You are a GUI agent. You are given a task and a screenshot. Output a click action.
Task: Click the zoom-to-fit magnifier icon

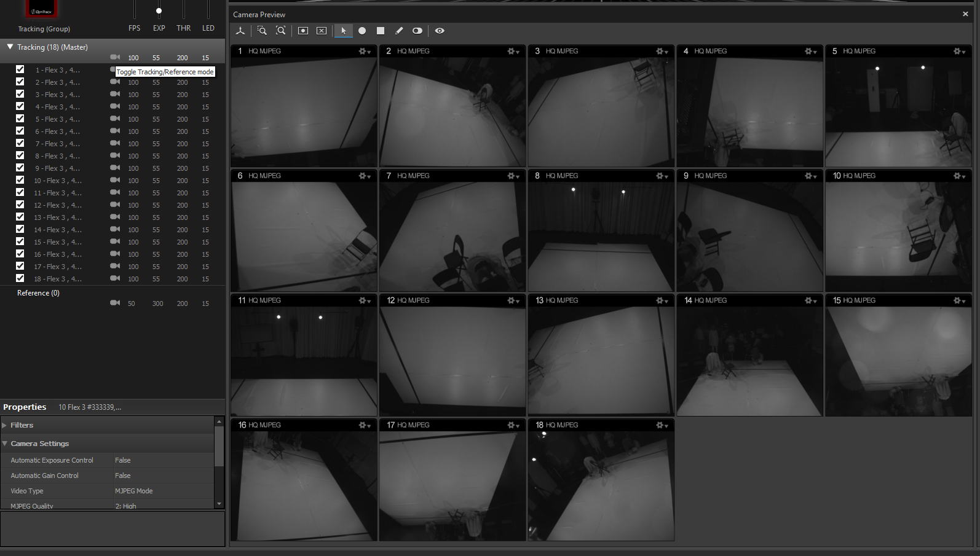(281, 31)
